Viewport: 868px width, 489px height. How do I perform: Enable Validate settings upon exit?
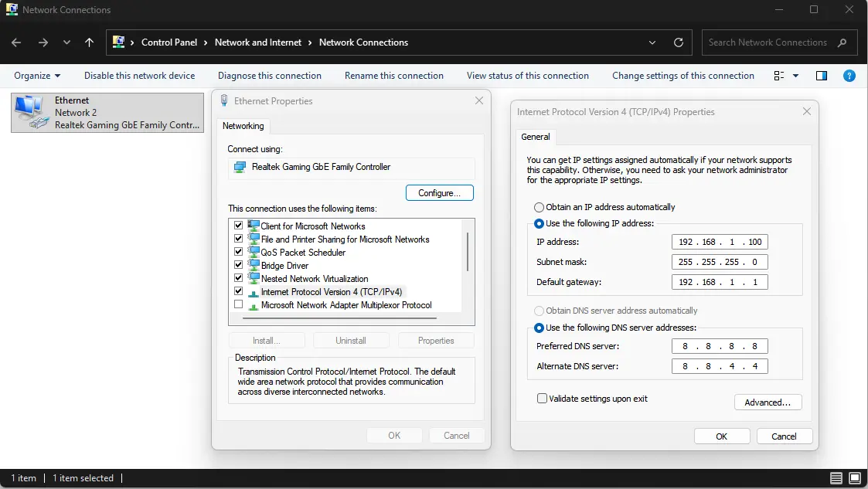tap(542, 399)
